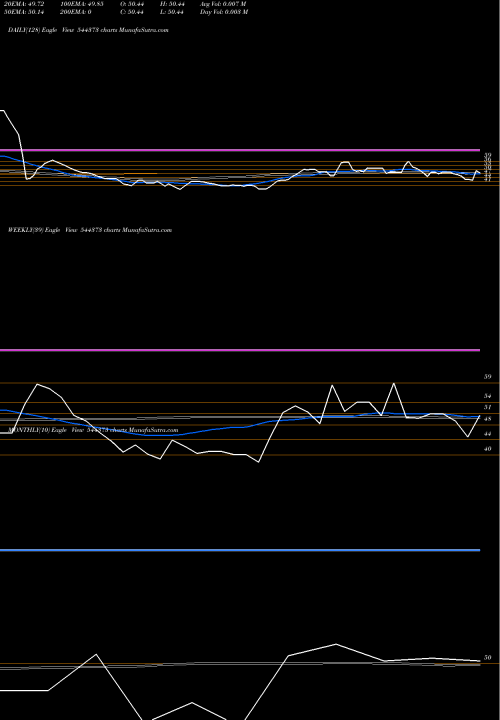This screenshot has width=500, height=720.
Task: Click the MONTHLY(10) Eagle View chart title
Action: coord(93,430)
